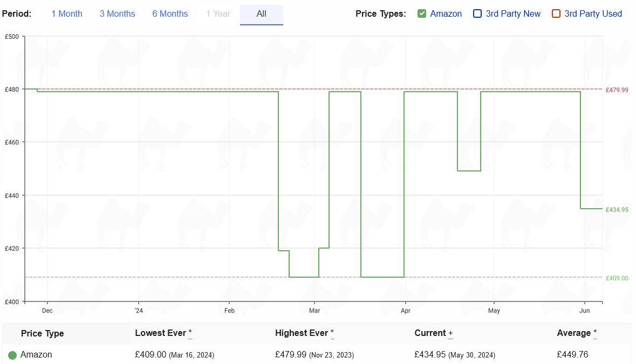Image resolution: width=636 pixels, height=364 pixels.
Task: Click the Current plus footnote marker
Action: click(450, 333)
